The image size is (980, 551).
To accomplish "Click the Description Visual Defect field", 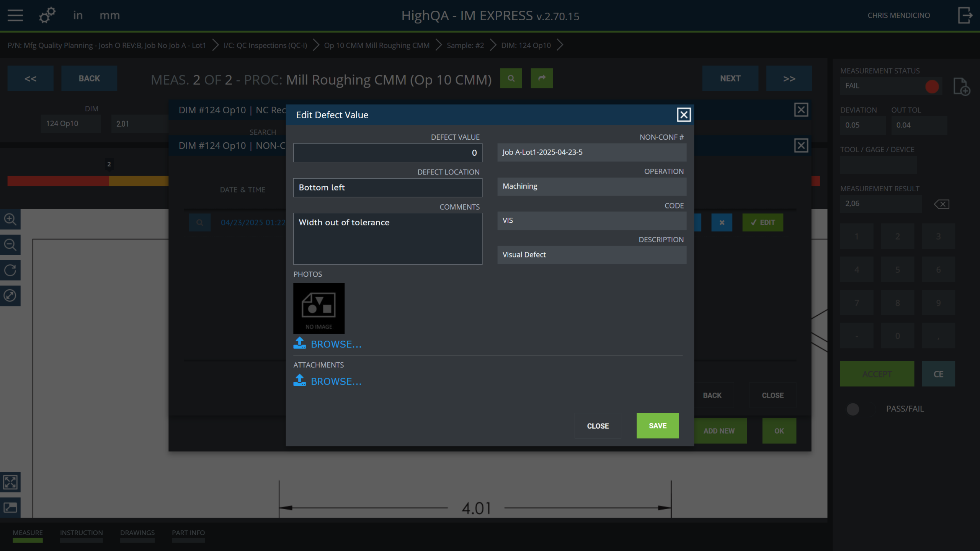I will click(x=592, y=255).
